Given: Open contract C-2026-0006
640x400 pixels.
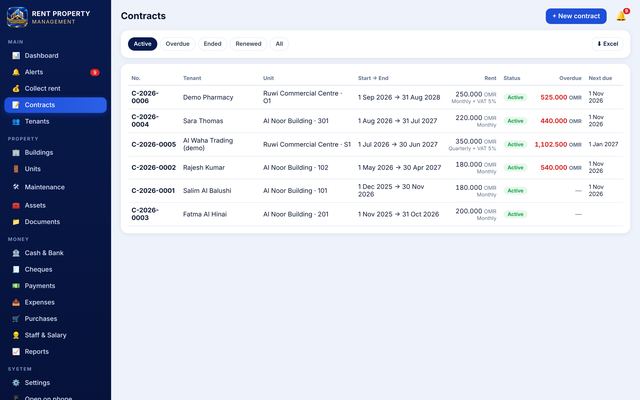Looking at the screenshot, I should pos(145,97).
